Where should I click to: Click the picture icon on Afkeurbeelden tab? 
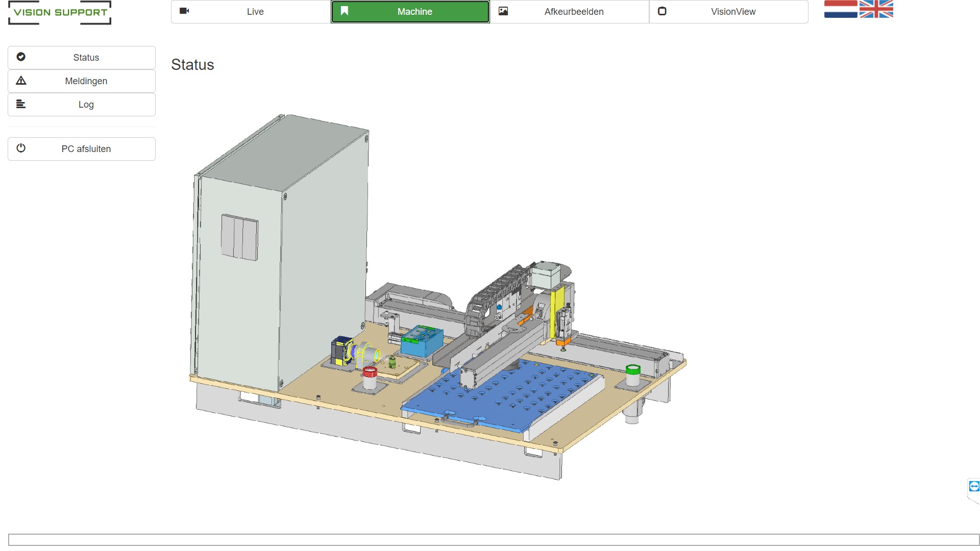coord(503,11)
